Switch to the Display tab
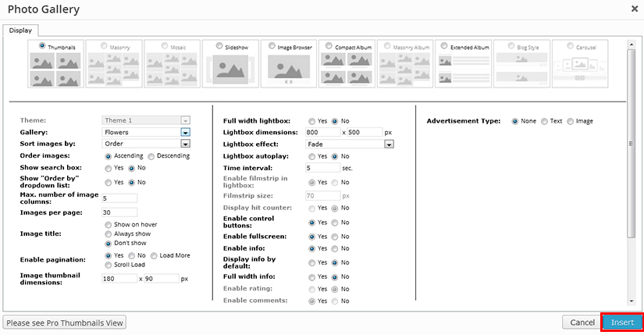Image resolution: width=644 pixels, height=335 pixels. coord(20,30)
